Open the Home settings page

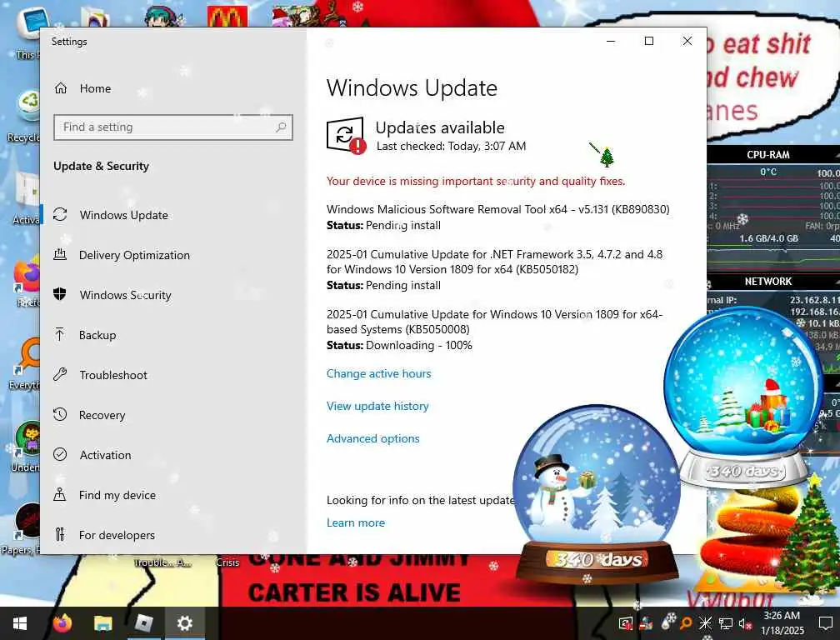point(95,88)
